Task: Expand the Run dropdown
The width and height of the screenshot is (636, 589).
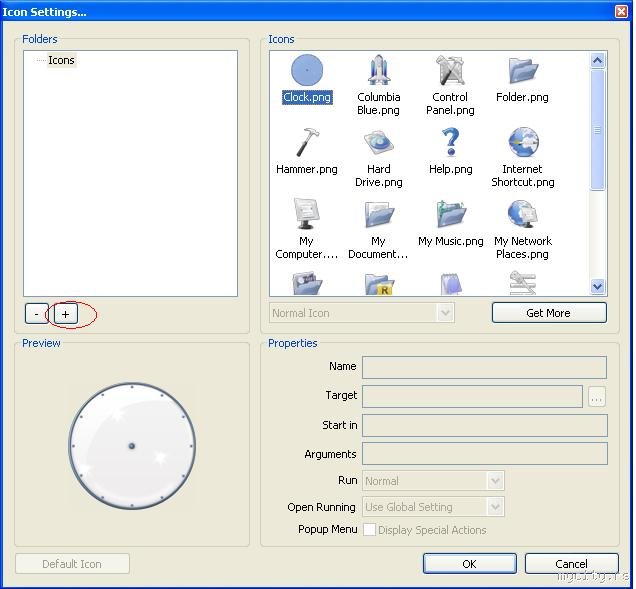Action: pyautogui.click(x=433, y=481)
